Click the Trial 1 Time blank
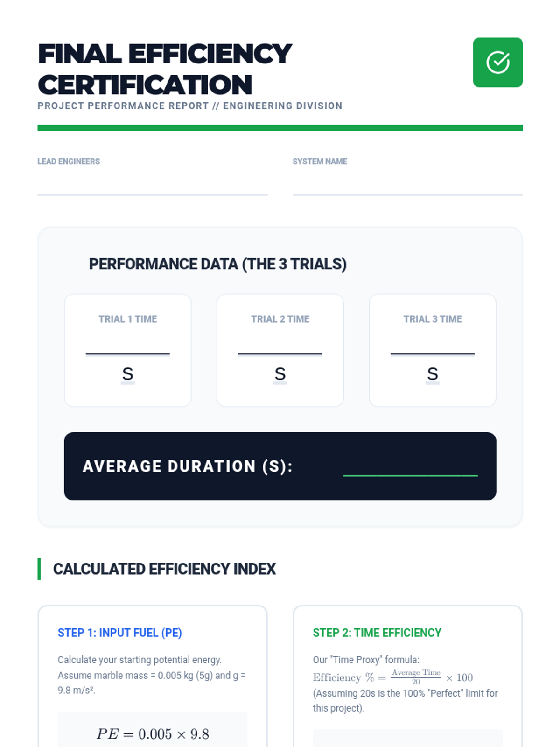This screenshot has height=747, width=560. (127, 345)
